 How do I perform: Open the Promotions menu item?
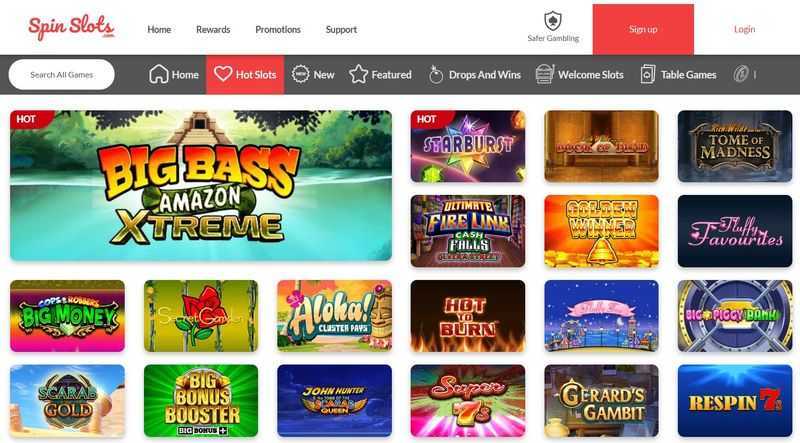coord(278,30)
